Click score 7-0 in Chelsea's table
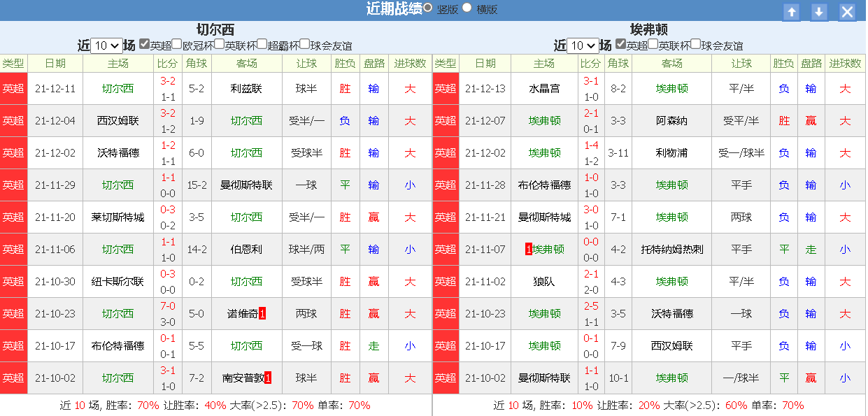Screen dimensions: 868x416 (x=168, y=306)
